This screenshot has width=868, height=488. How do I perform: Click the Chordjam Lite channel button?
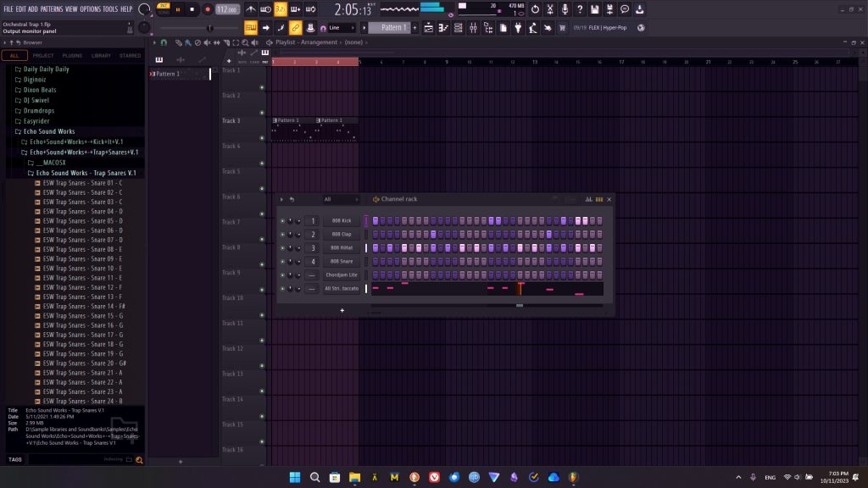(342, 275)
